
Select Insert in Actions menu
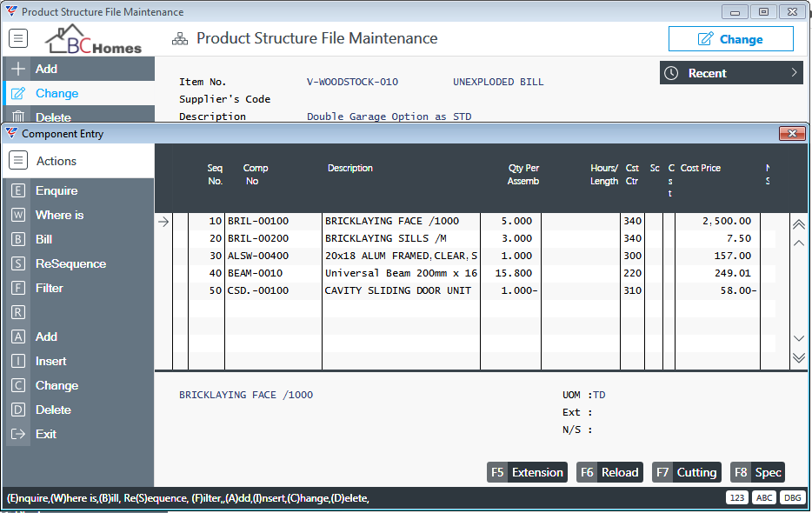50,361
